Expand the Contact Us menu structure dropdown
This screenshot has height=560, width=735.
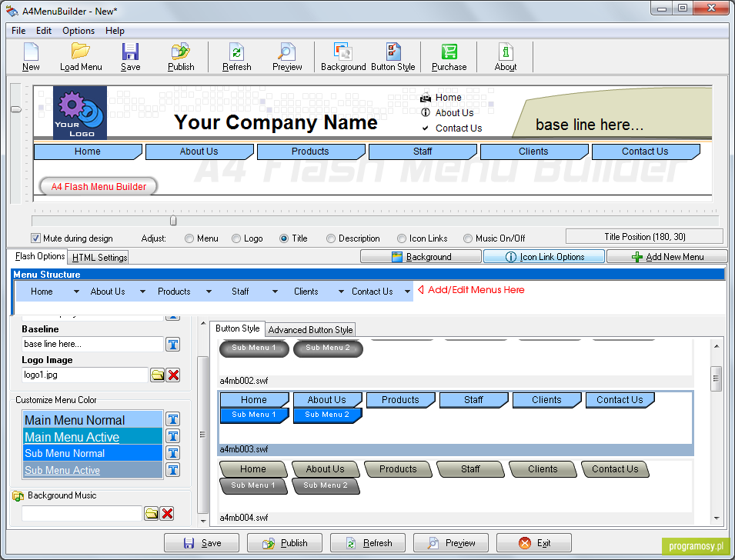click(x=407, y=292)
